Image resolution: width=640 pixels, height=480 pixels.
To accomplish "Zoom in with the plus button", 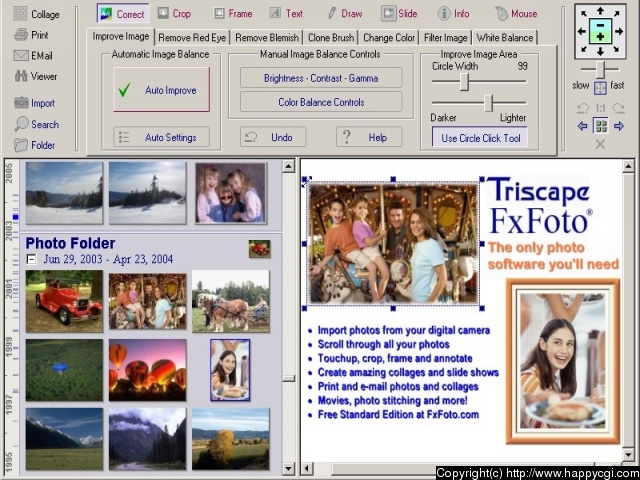I will pyautogui.click(x=600, y=37).
